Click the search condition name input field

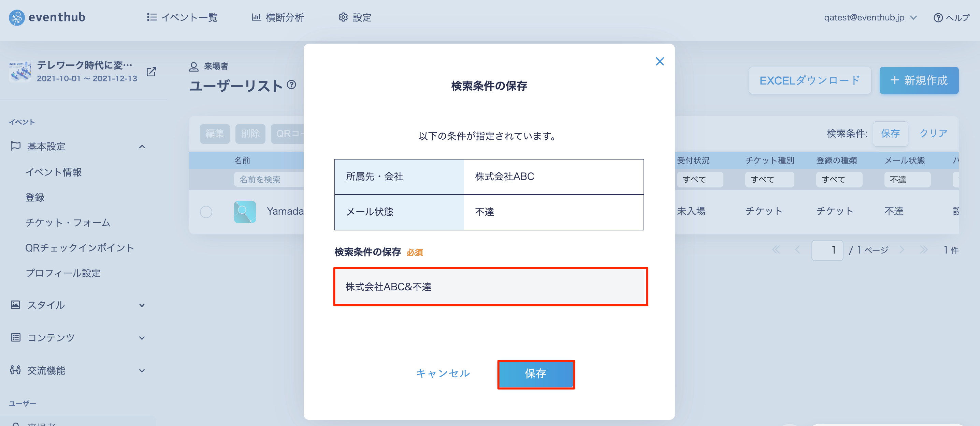coord(490,287)
